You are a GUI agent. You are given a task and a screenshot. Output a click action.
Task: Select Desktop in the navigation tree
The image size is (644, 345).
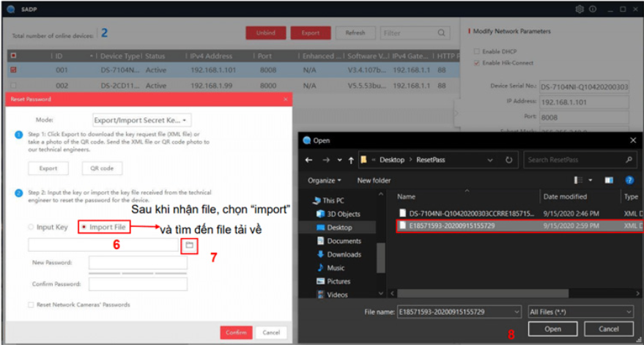(x=338, y=227)
